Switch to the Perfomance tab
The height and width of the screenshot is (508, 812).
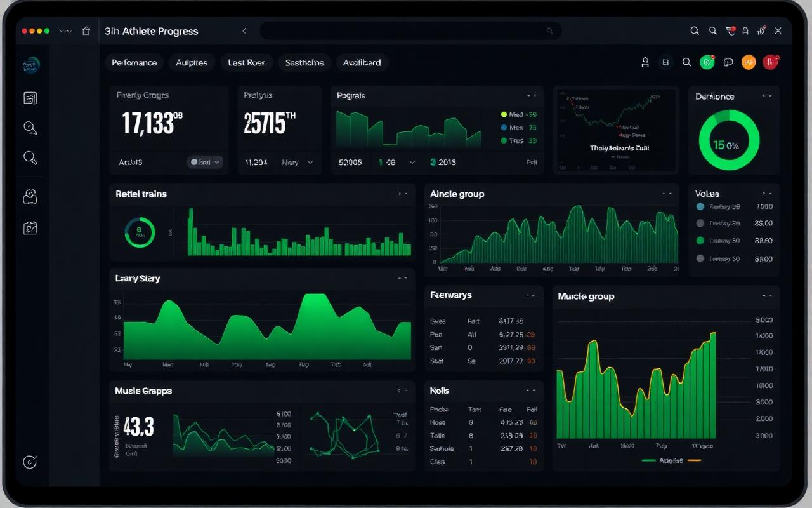134,62
